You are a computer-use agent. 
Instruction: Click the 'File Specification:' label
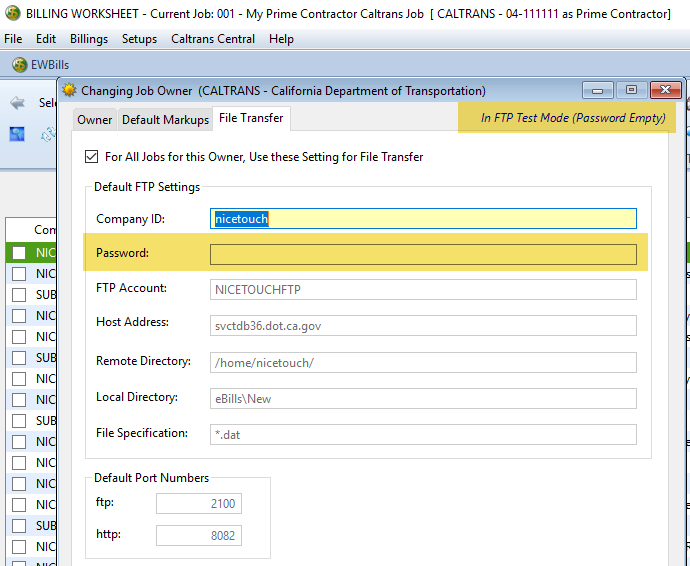tap(142, 433)
